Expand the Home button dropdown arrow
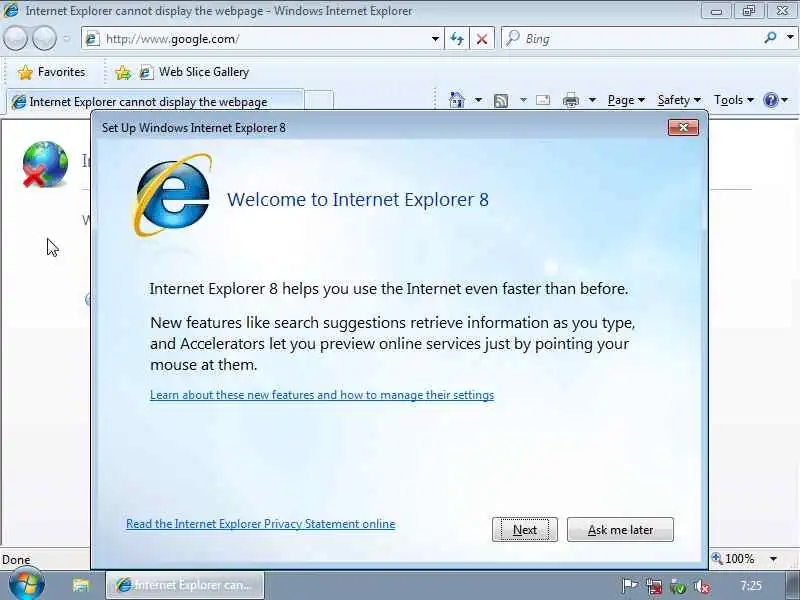 tap(478, 100)
